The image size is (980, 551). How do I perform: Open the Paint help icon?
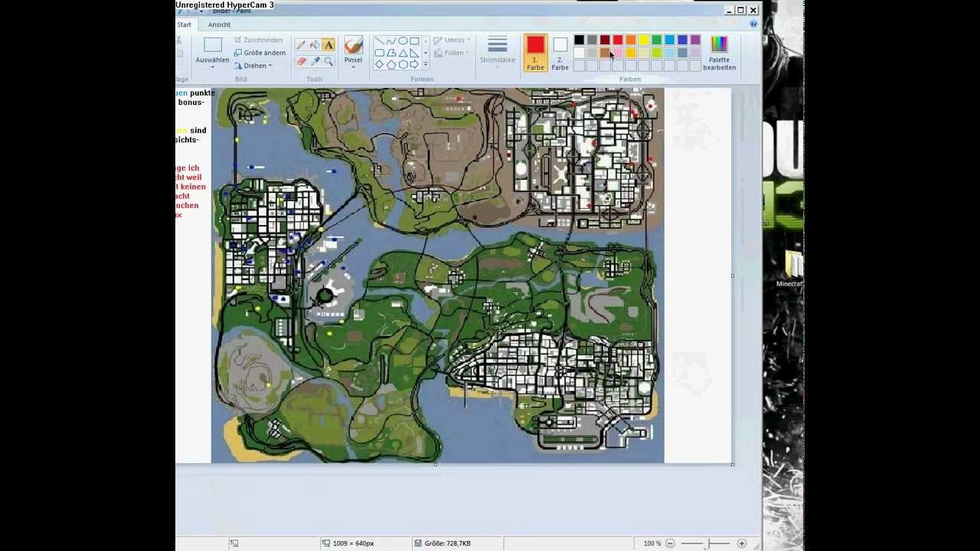pos(753,24)
